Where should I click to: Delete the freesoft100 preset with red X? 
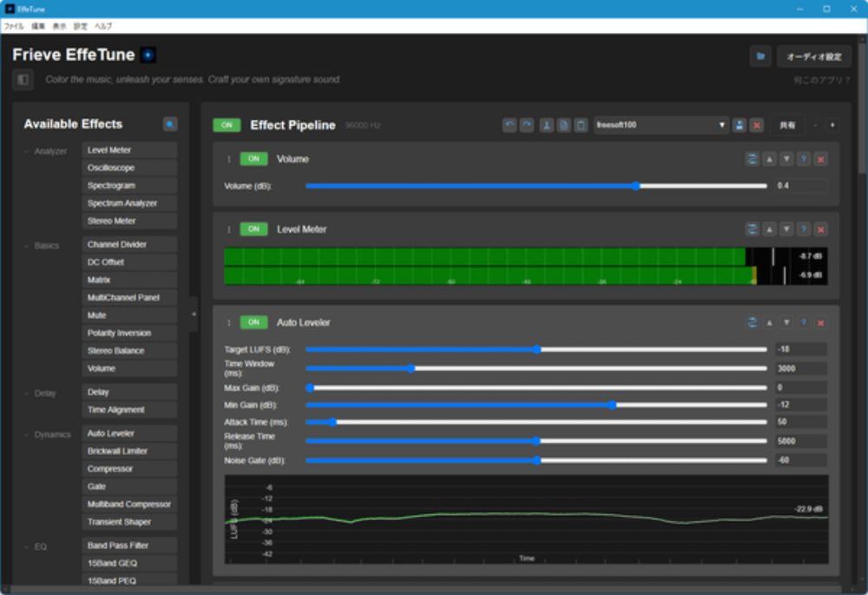pos(757,125)
